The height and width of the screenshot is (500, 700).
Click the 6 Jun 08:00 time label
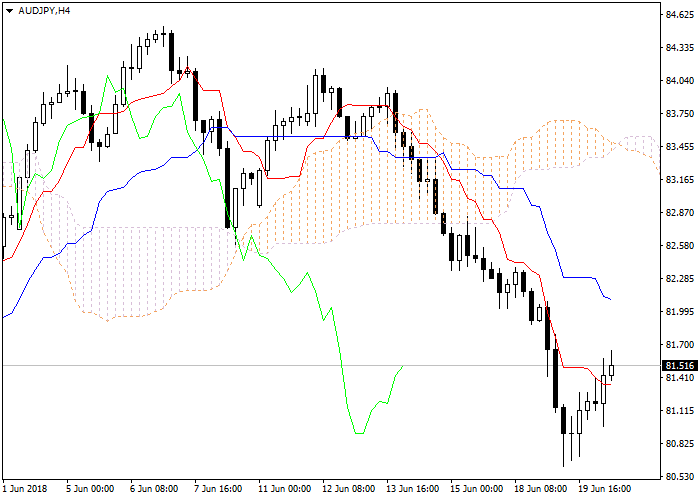(x=154, y=489)
